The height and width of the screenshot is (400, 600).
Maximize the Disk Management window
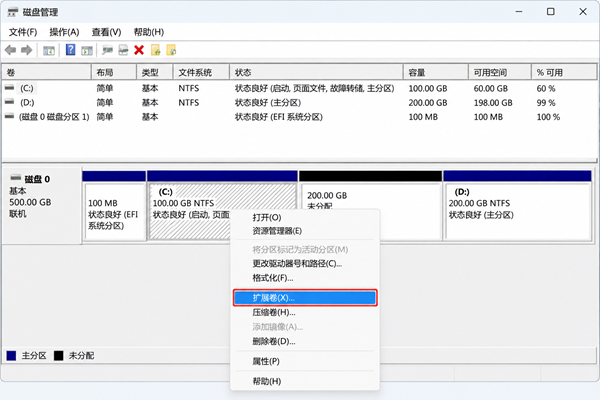click(551, 11)
